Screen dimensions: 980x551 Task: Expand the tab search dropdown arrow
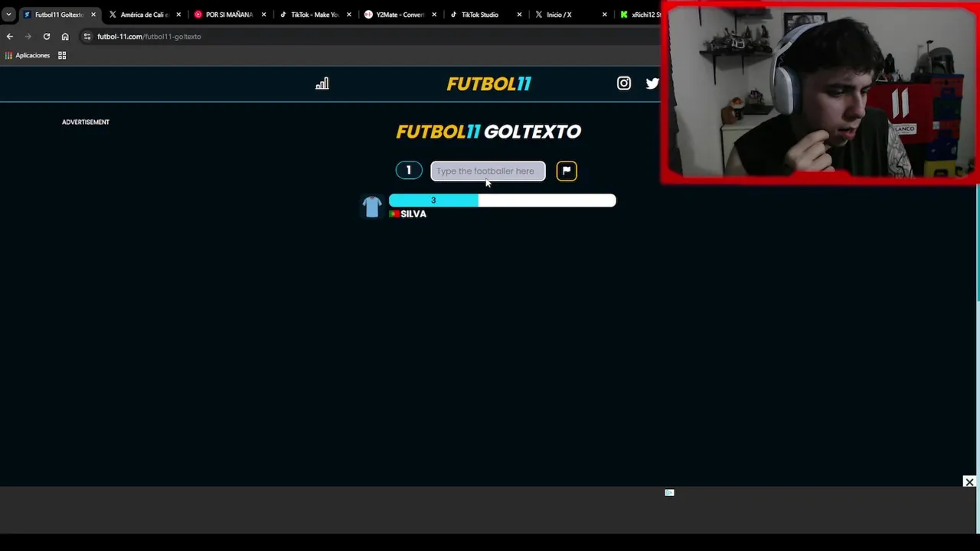point(8,15)
